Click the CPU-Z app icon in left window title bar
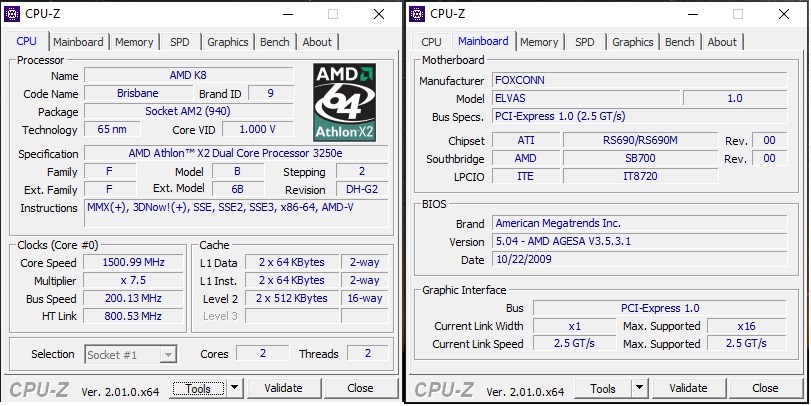 pyautogui.click(x=12, y=14)
